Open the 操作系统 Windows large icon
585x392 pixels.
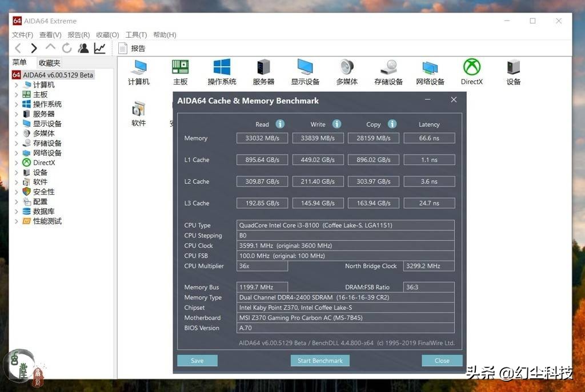(x=222, y=72)
